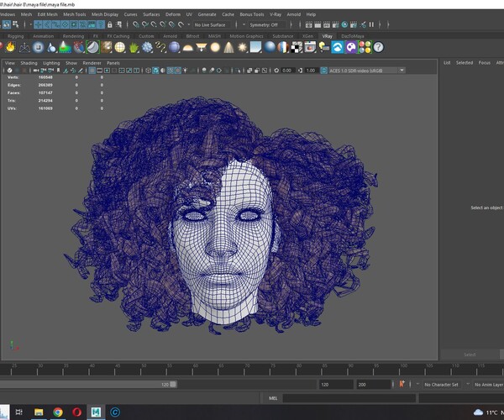This screenshot has height=420, width=504.
Task: Open the viewport Renderer menu
Action: (x=92, y=63)
